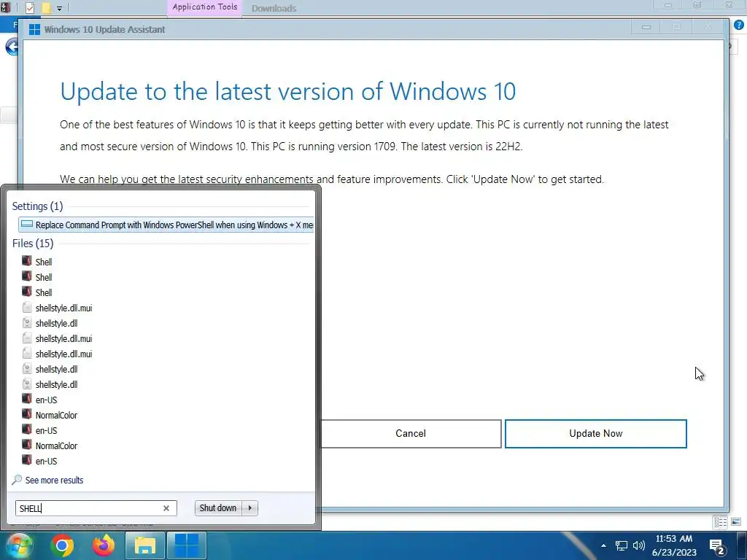747x560 pixels.
Task: Click the taskbar clock and date
Action: click(673, 545)
